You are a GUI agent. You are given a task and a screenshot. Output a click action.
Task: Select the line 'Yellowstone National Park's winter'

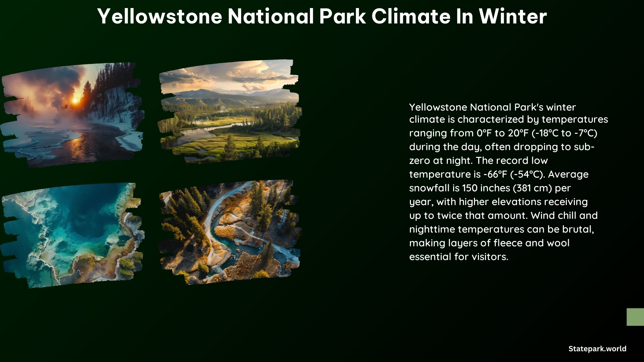[492, 107]
